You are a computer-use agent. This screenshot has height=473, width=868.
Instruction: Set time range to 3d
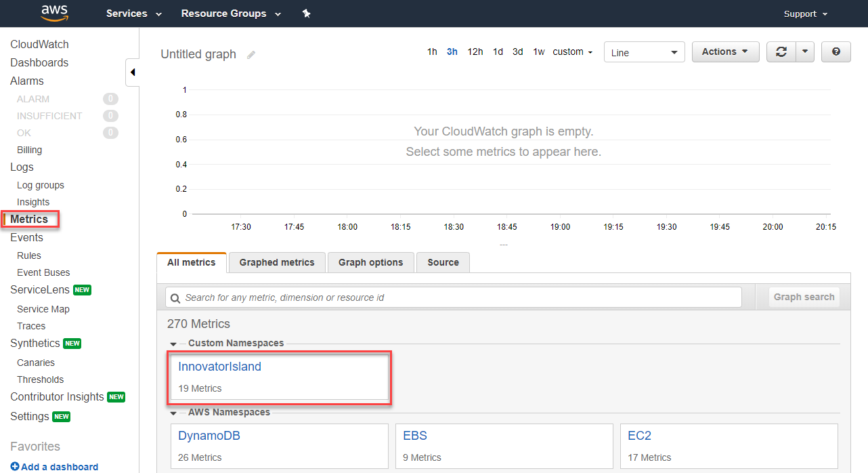pos(518,52)
